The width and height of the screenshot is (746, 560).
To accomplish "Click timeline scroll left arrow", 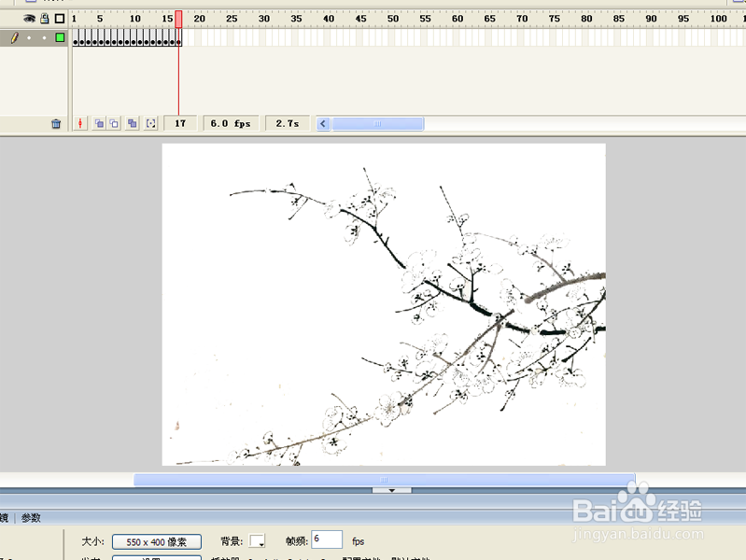I will click(x=323, y=124).
